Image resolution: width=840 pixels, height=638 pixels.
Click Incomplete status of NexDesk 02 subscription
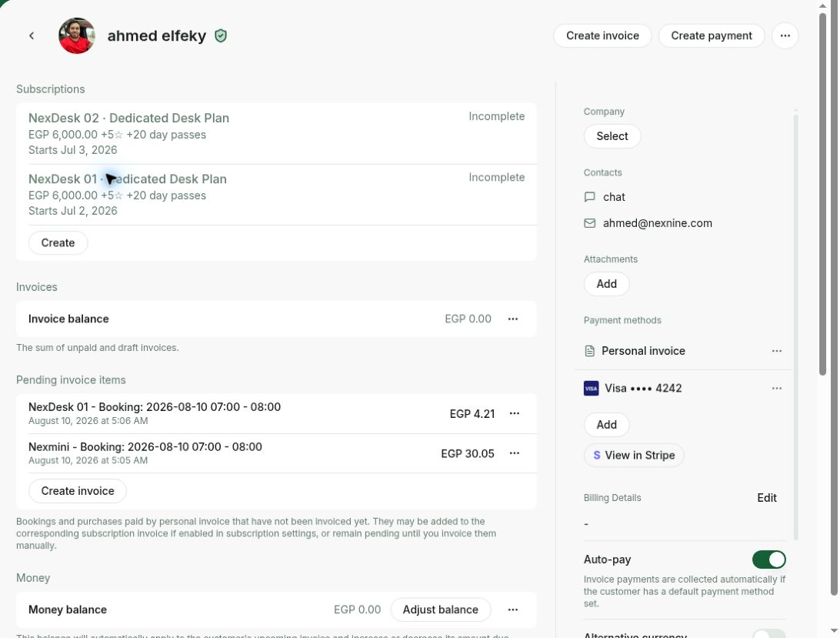(497, 116)
